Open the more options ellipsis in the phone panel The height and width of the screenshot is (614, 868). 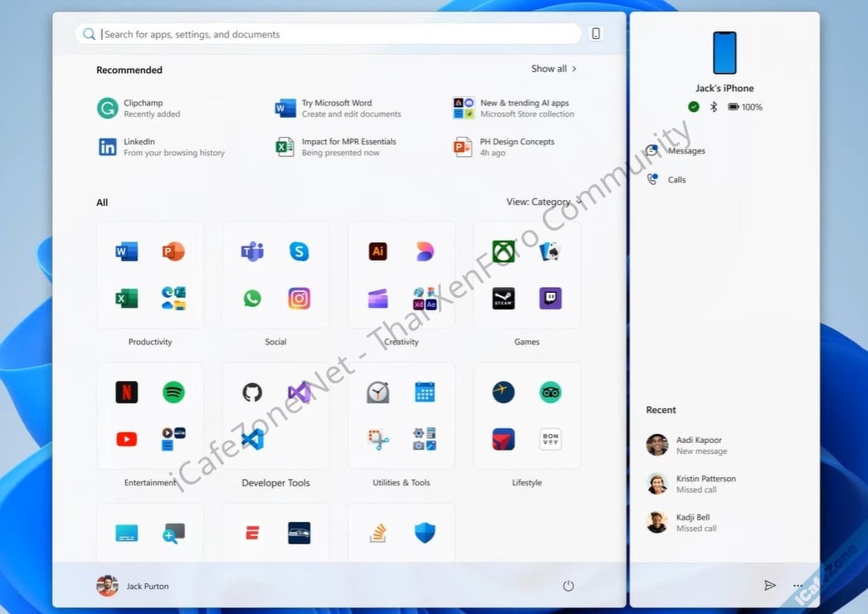797,585
